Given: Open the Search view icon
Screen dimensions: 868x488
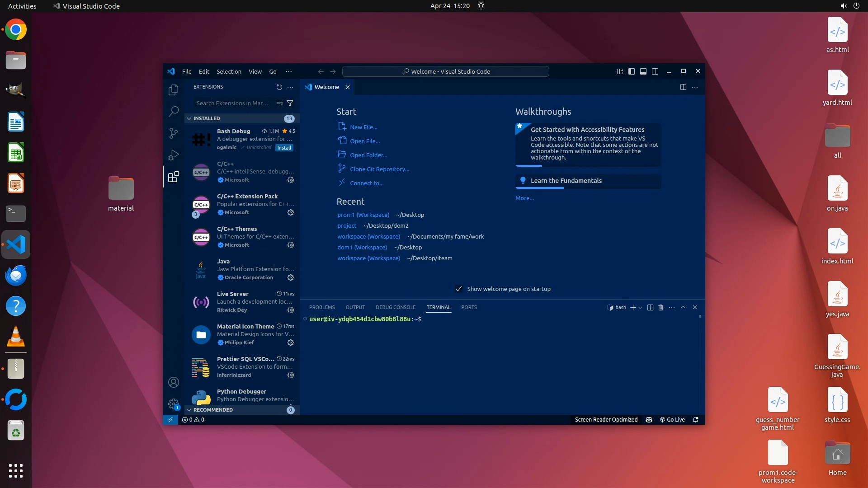Looking at the screenshot, I should (x=173, y=112).
